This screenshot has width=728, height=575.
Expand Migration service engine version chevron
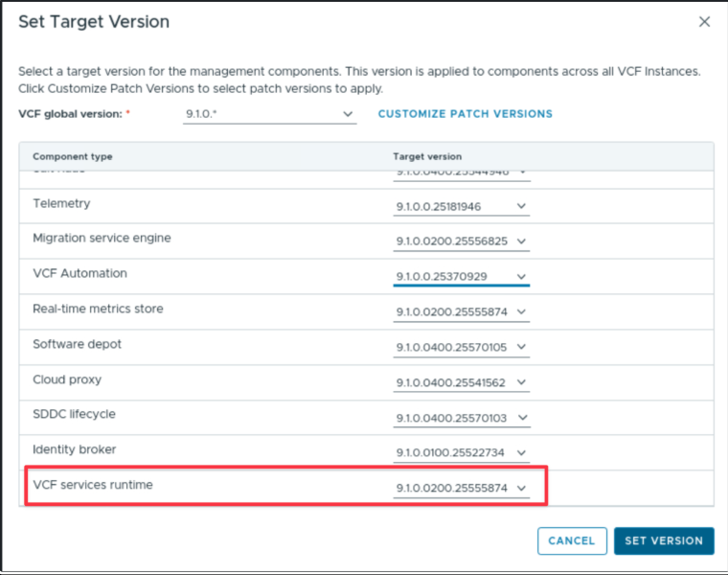[x=521, y=241]
